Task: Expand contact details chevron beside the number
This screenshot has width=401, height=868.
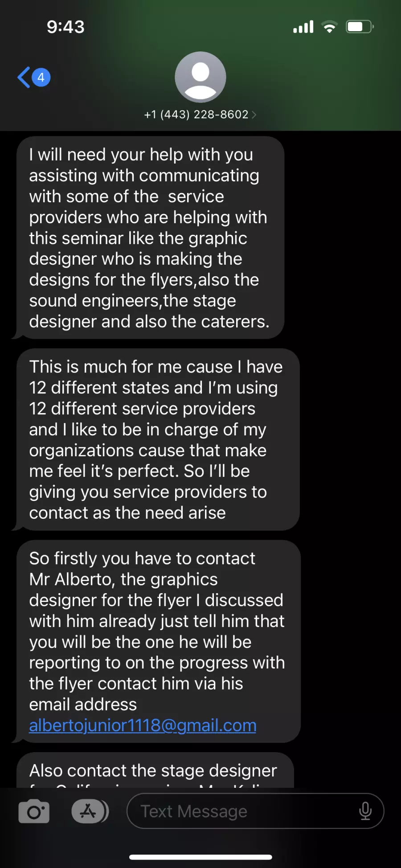Action: (x=254, y=115)
